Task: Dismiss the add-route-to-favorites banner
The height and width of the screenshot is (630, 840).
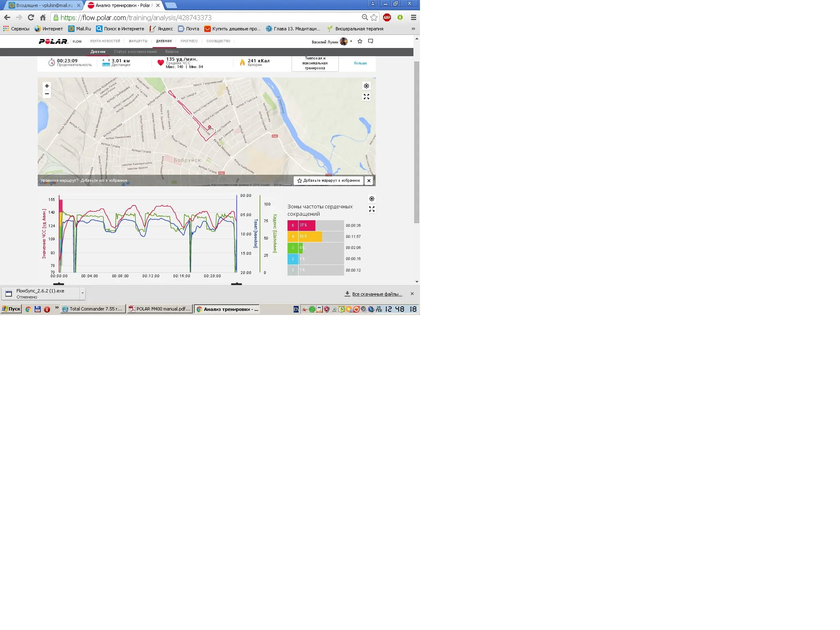Action: (x=369, y=180)
